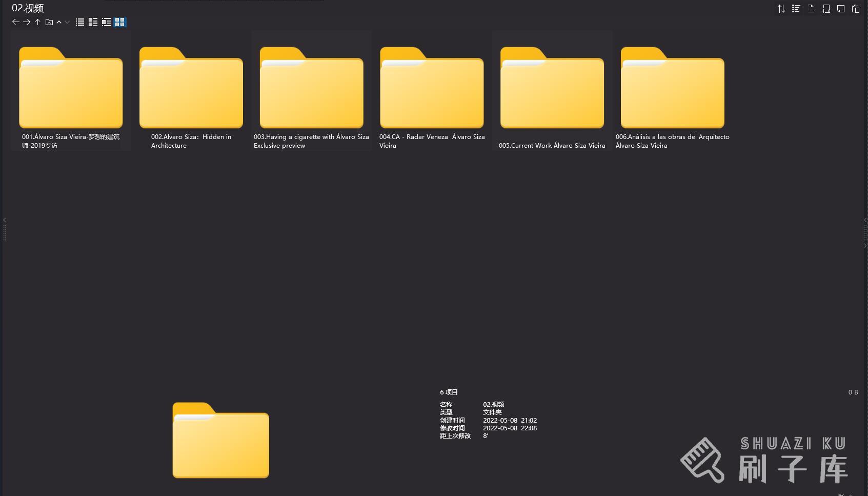Click the upward chevron in toolbar

coord(59,22)
